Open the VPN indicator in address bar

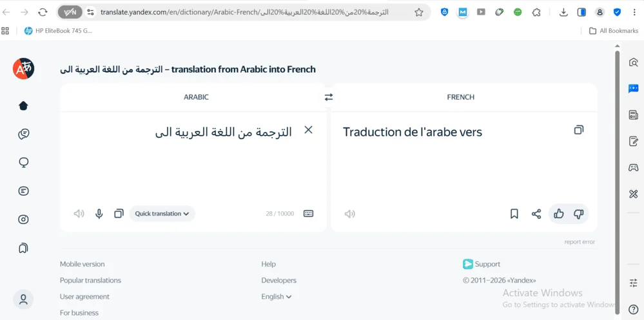coord(70,12)
